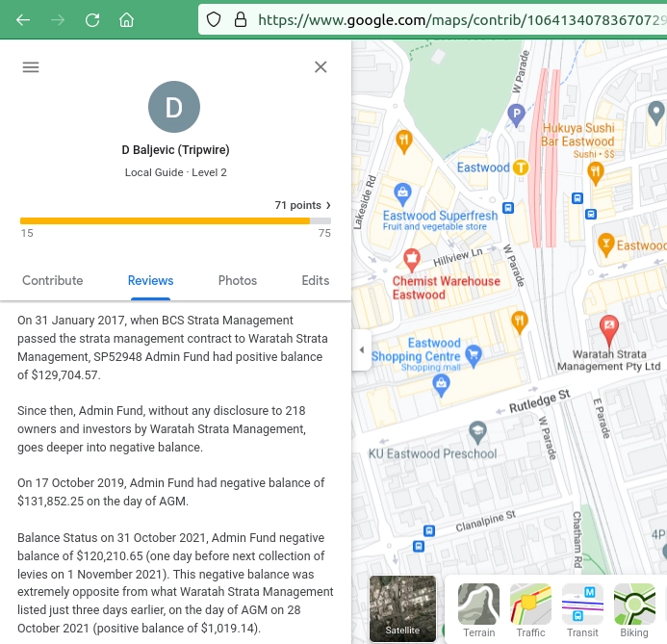
Task: Click the review paragraph mentioning $129,704.57
Action: coord(172,348)
